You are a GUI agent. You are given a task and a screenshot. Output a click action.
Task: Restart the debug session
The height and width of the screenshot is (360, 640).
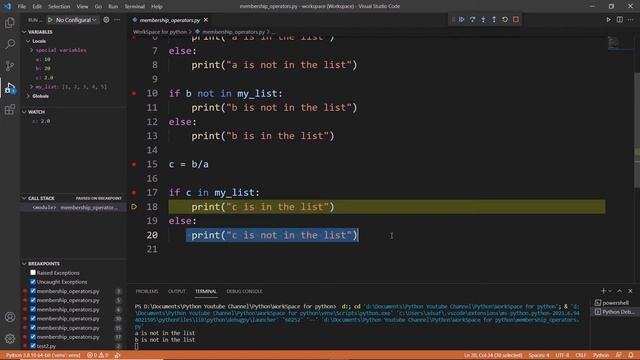pyautogui.click(x=505, y=19)
